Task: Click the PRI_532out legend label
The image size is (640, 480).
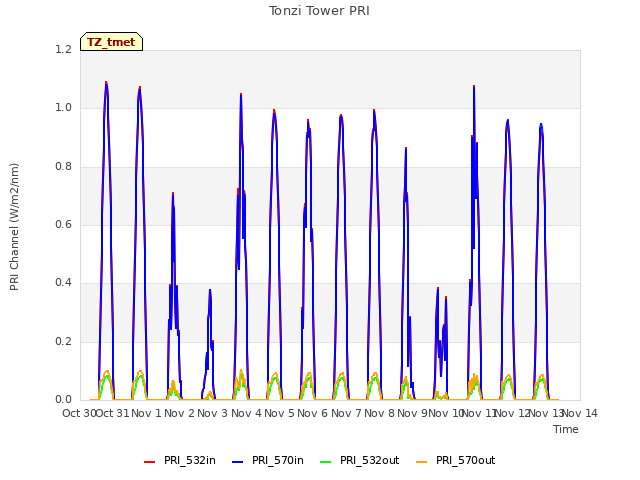Action: pos(370,460)
